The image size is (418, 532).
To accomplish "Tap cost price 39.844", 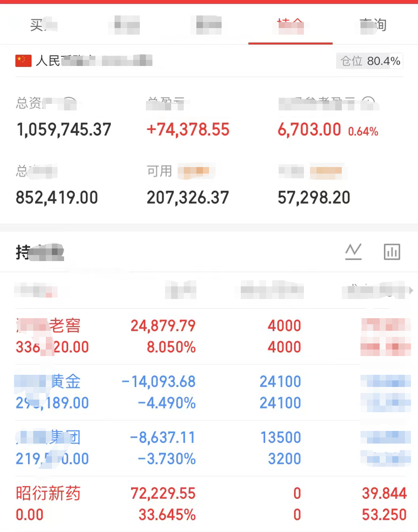I will click(384, 493).
